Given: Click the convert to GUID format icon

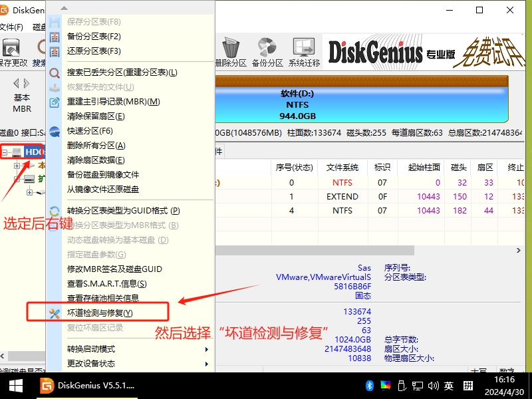Looking at the screenshot, I should coord(55,211).
